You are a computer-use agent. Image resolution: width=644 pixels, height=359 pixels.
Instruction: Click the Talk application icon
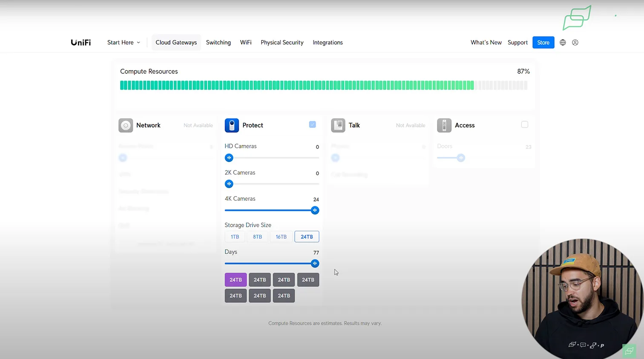tap(338, 125)
